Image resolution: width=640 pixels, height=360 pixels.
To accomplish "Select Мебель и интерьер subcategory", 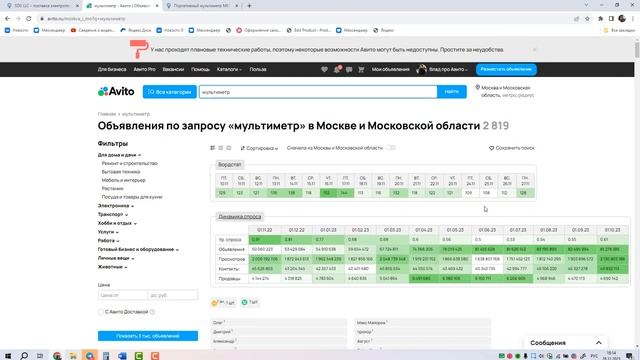I will coord(124,180).
